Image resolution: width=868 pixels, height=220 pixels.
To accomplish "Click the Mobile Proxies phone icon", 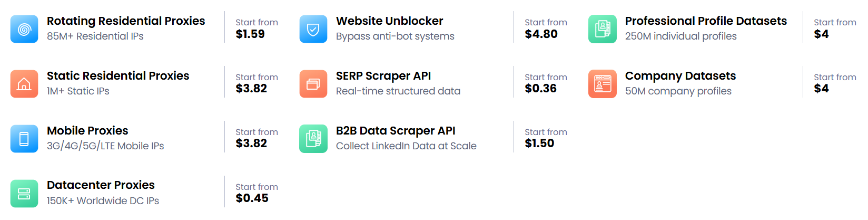I will point(24,139).
